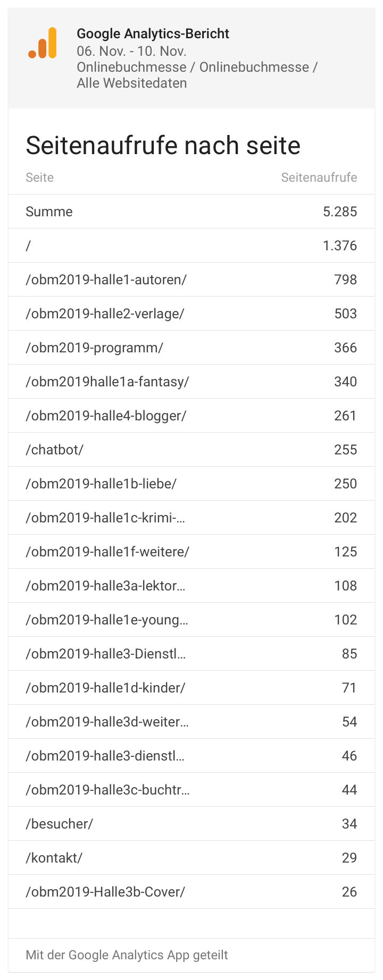Click the Seite column header
Viewport: 383px width, 980px height.
(40, 178)
